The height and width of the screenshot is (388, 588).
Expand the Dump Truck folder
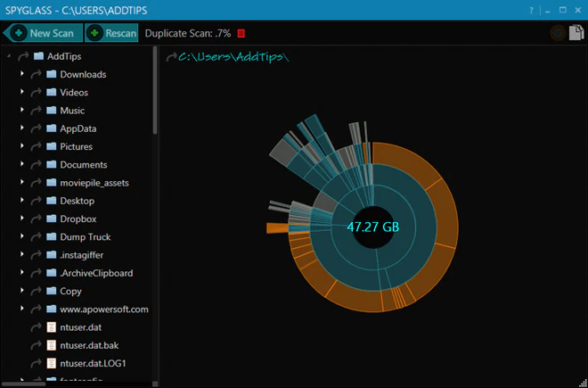pyautogui.click(x=22, y=235)
